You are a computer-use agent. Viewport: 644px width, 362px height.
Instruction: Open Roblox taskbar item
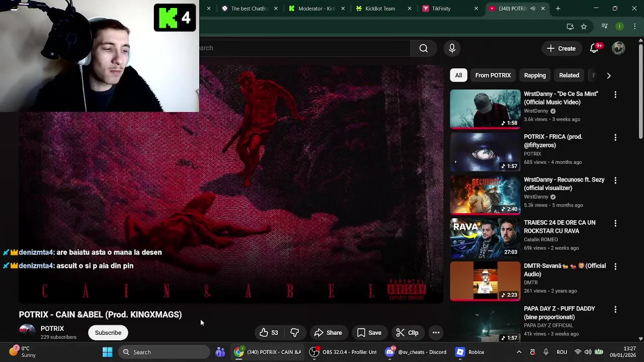click(471, 352)
